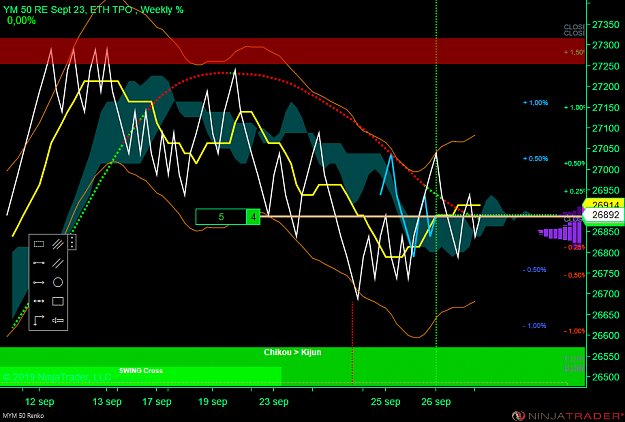Click the blue + 1,00% level label
The image size is (625, 422).
tap(536, 103)
